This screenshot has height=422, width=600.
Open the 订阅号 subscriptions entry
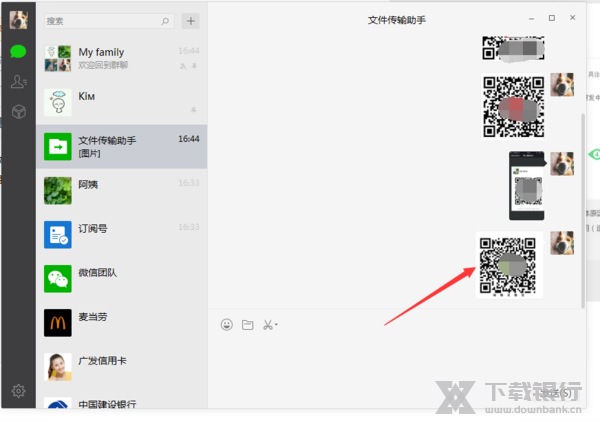[122, 234]
